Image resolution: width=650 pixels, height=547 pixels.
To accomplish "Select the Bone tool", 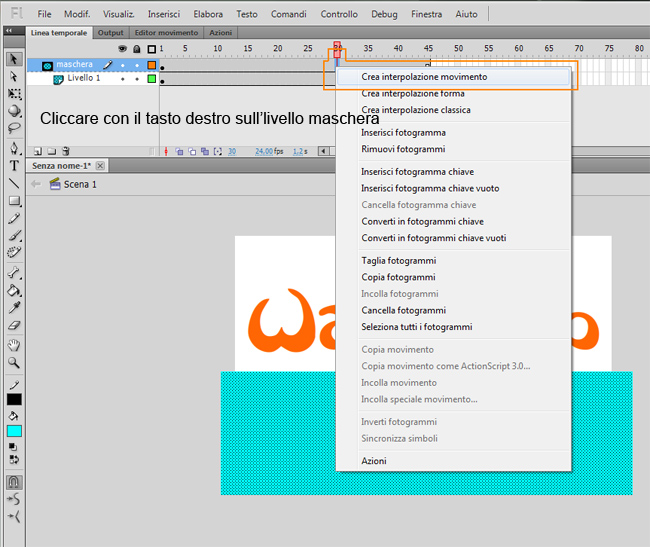I will coord(14,273).
